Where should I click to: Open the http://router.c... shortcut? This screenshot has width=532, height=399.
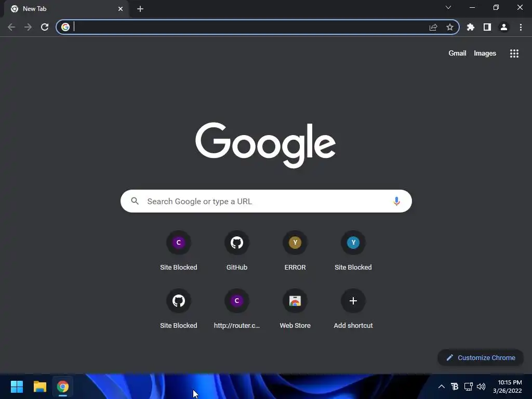(237, 309)
